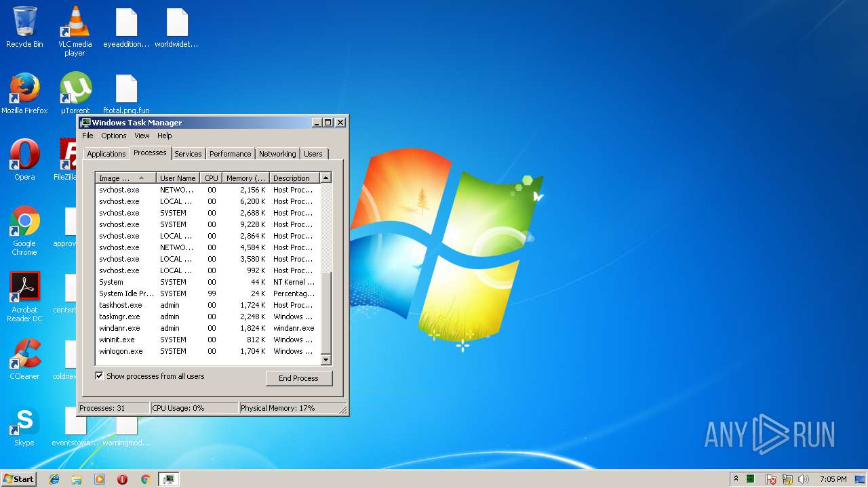The height and width of the screenshot is (488, 868).
Task: Select the eyeaddition file on desktop
Action: point(126,28)
